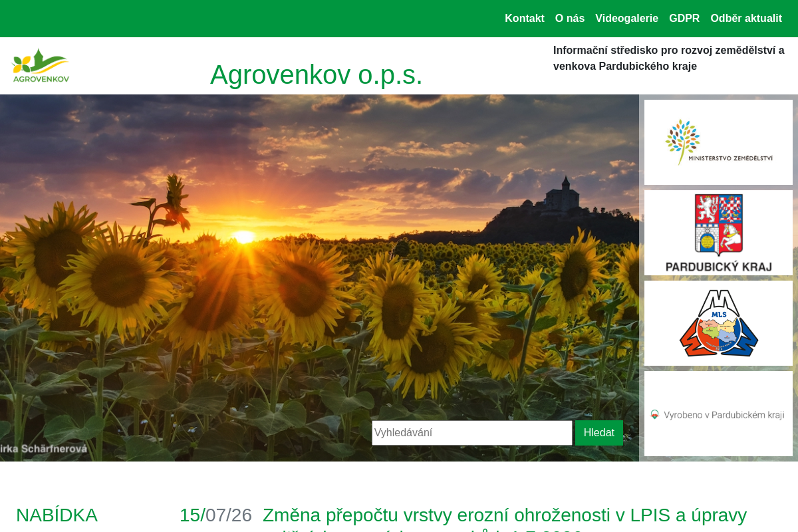Click the Agrovenkov o.p.s. site title
Screen dimensions: 798x532
[317, 74]
